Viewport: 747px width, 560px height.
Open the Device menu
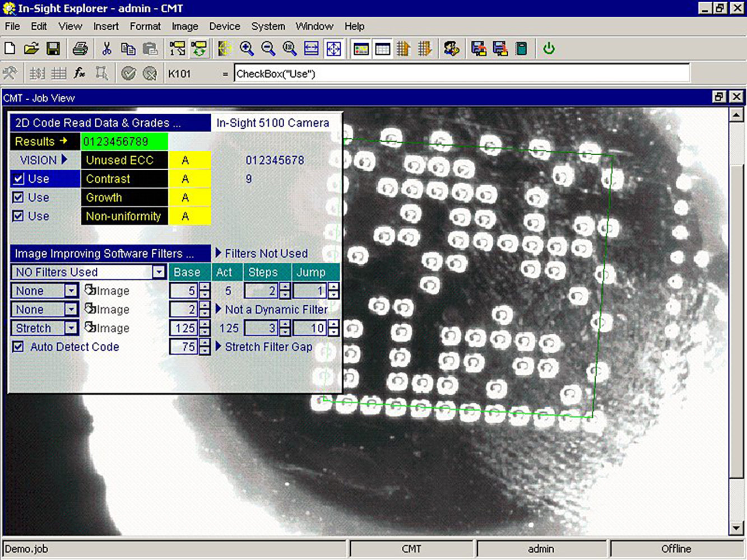[x=225, y=26]
